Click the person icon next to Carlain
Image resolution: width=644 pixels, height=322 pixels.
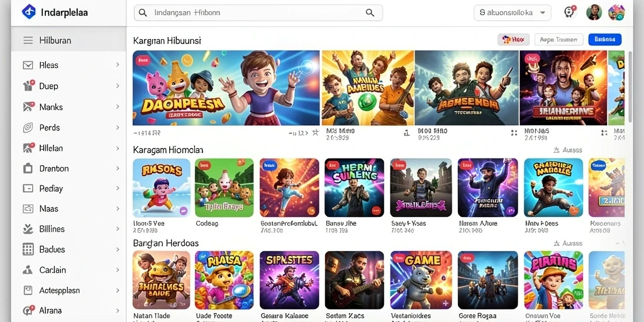coord(28,270)
